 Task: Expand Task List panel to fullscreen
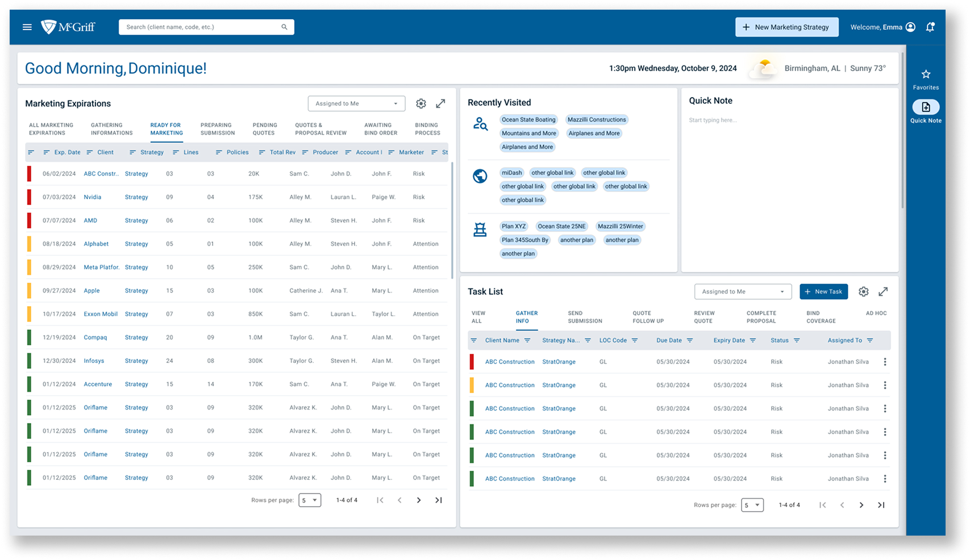point(883,291)
